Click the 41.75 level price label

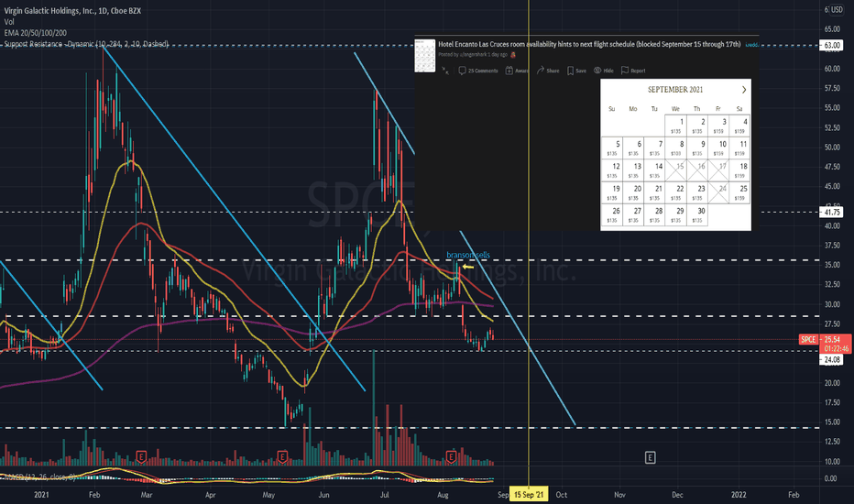click(831, 212)
